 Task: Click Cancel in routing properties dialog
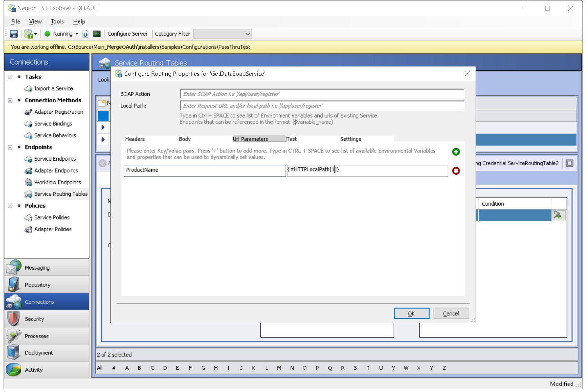tap(451, 313)
